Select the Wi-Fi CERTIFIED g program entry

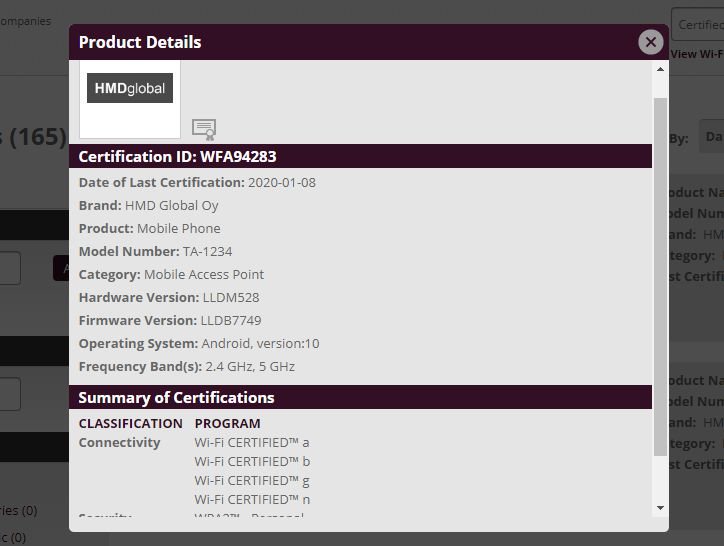coord(252,481)
